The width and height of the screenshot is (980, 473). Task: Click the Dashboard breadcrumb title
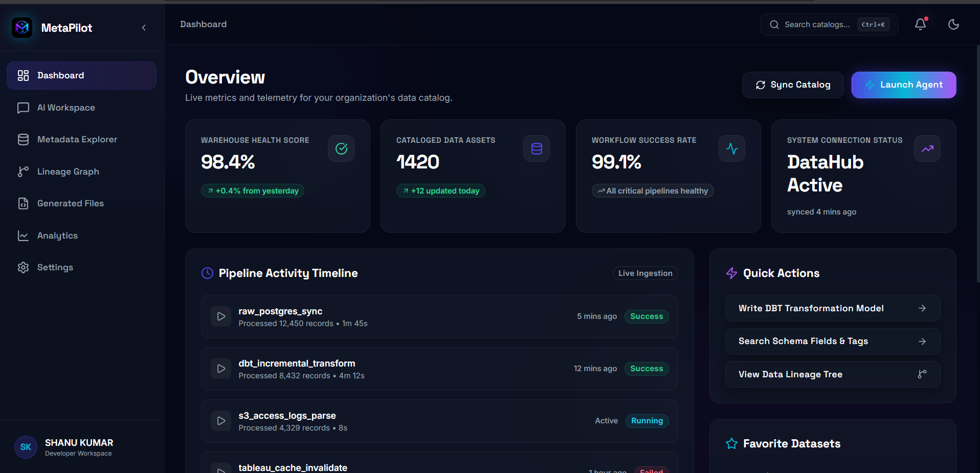tap(203, 24)
